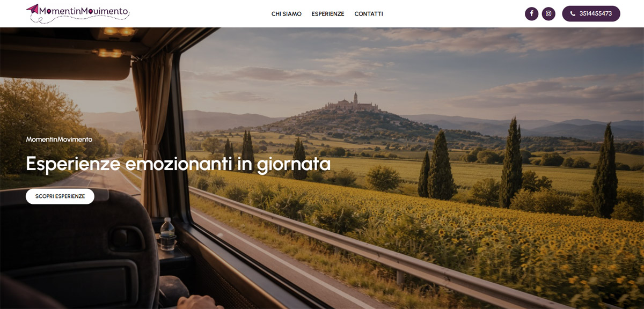Go to the ESPERIENZE menu item
This screenshot has height=309, width=644.
328,14
